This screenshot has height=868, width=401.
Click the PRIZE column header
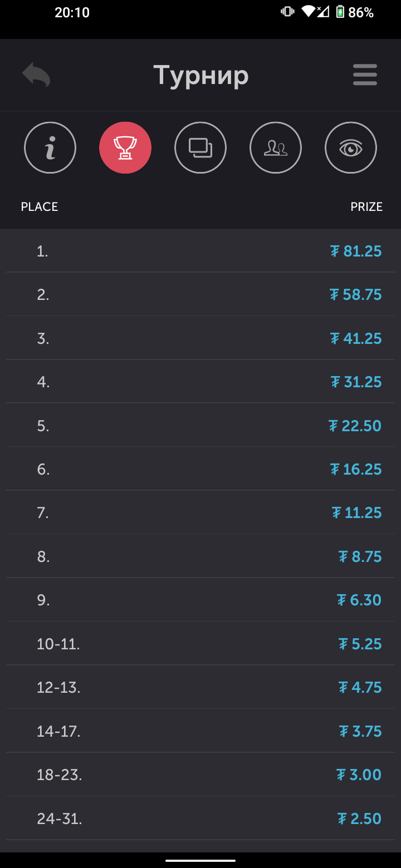(366, 207)
